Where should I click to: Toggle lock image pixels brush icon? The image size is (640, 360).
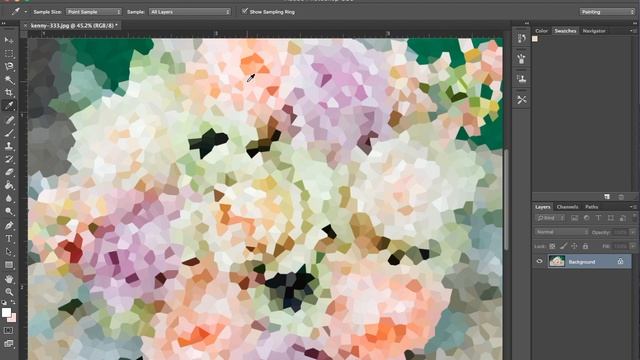pyautogui.click(x=563, y=246)
